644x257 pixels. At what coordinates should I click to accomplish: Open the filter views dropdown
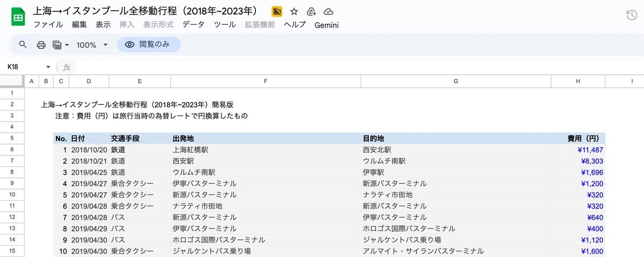tap(61, 45)
